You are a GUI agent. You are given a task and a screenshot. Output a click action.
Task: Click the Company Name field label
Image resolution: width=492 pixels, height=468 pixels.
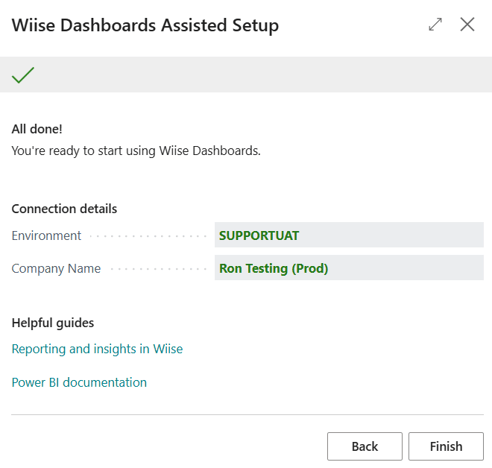coord(56,269)
